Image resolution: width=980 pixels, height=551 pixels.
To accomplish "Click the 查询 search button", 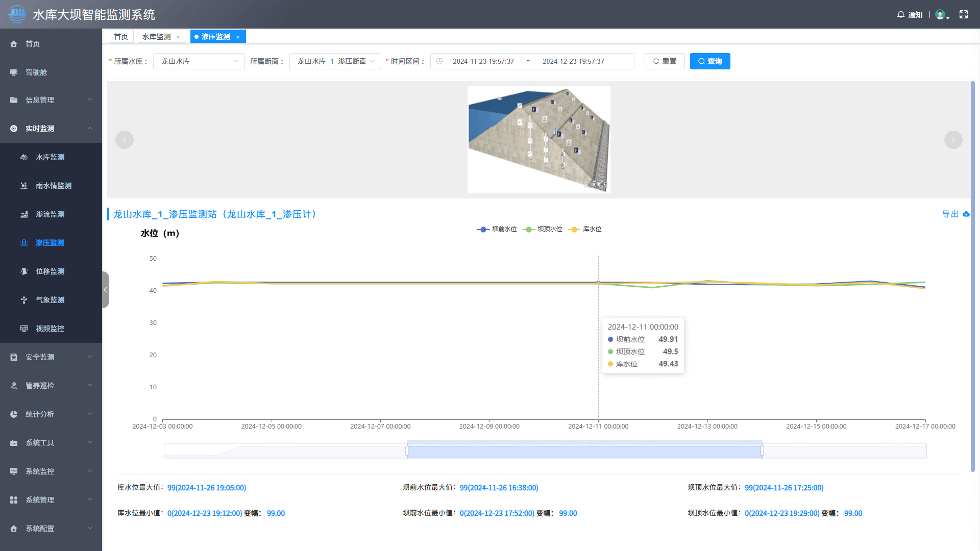I will pos(709,61).
